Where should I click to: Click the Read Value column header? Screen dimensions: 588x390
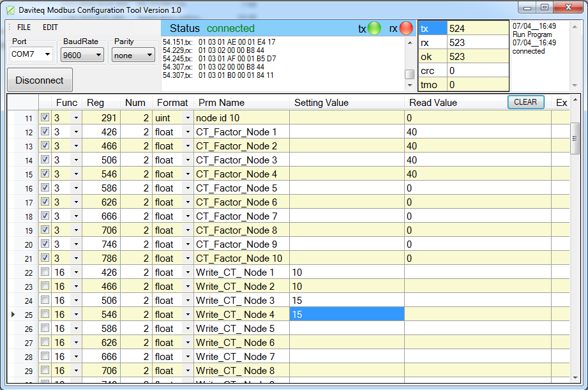[x=433, y=102]
